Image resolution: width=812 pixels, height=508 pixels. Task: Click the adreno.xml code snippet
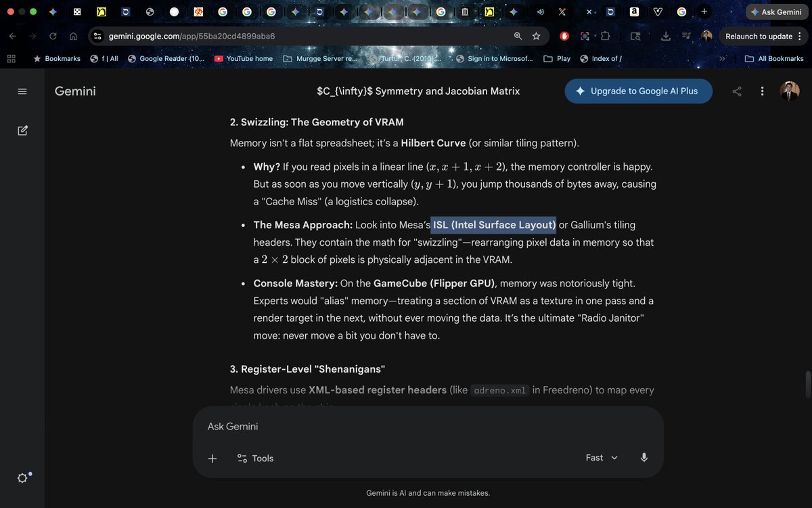tap(500, 390)
